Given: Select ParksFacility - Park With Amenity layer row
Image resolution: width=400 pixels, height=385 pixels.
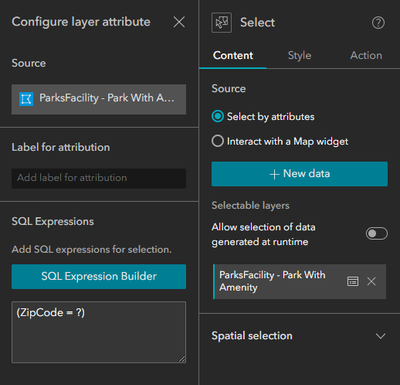Looking at the screenshot, I should click(299, 281).
